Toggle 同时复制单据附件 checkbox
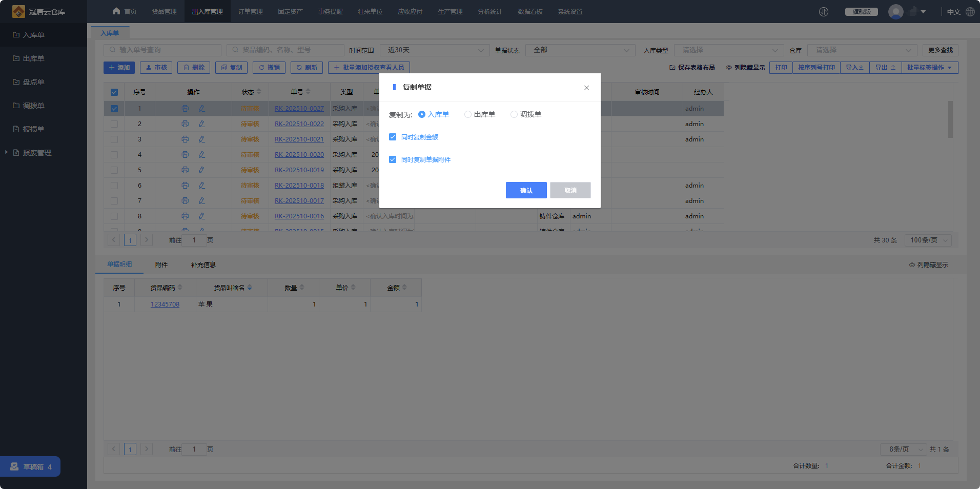The image size is (980, 489). point(393,159)
